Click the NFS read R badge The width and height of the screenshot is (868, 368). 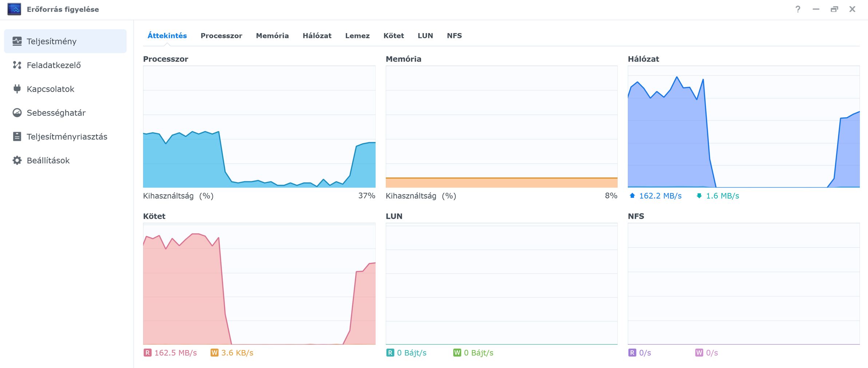point(632,353)
